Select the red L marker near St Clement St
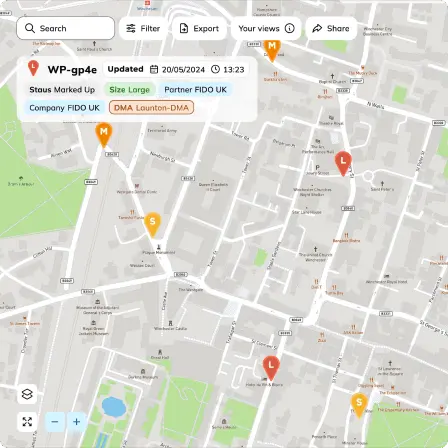The width and height of the screenshot is (448, 448). 271,368
